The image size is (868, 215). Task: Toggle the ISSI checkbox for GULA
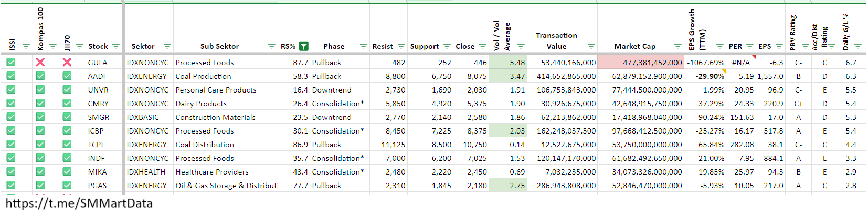11,62
